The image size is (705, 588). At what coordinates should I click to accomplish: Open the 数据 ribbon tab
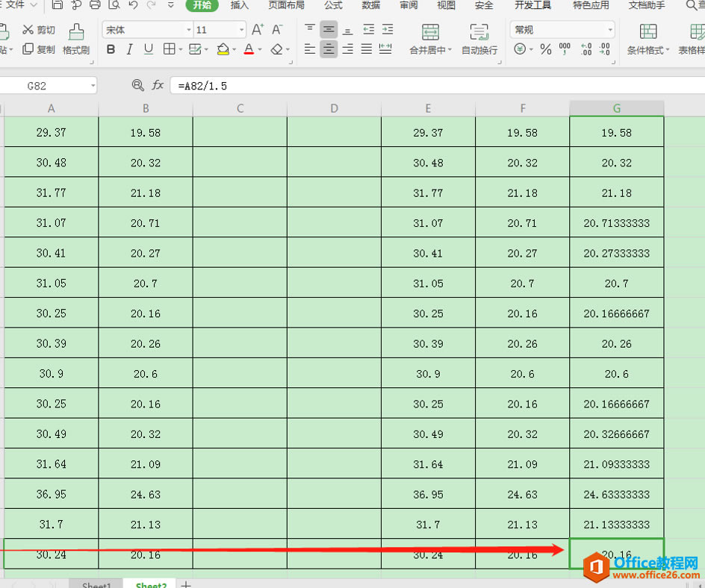(371, 5)
